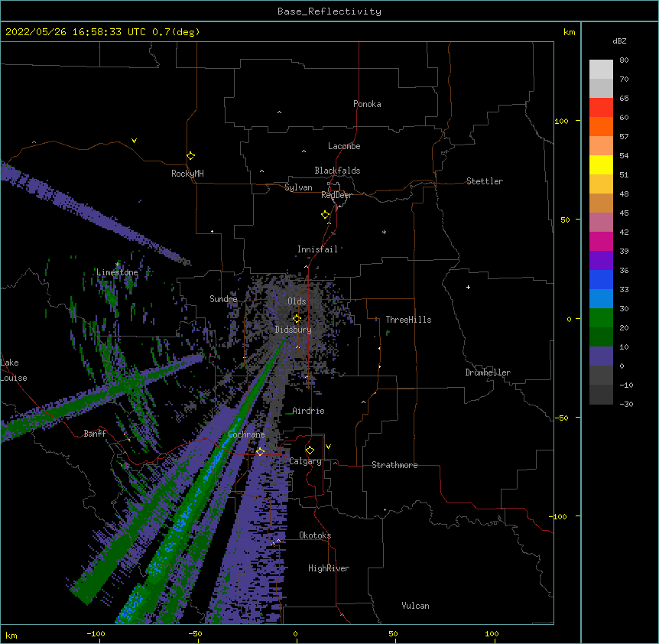Click the yellow V marker south of Rocky Mountain House road
Image resolution: width=659 pixels, height=644 pixels.
pyautogui.click(x=134, y=141)
